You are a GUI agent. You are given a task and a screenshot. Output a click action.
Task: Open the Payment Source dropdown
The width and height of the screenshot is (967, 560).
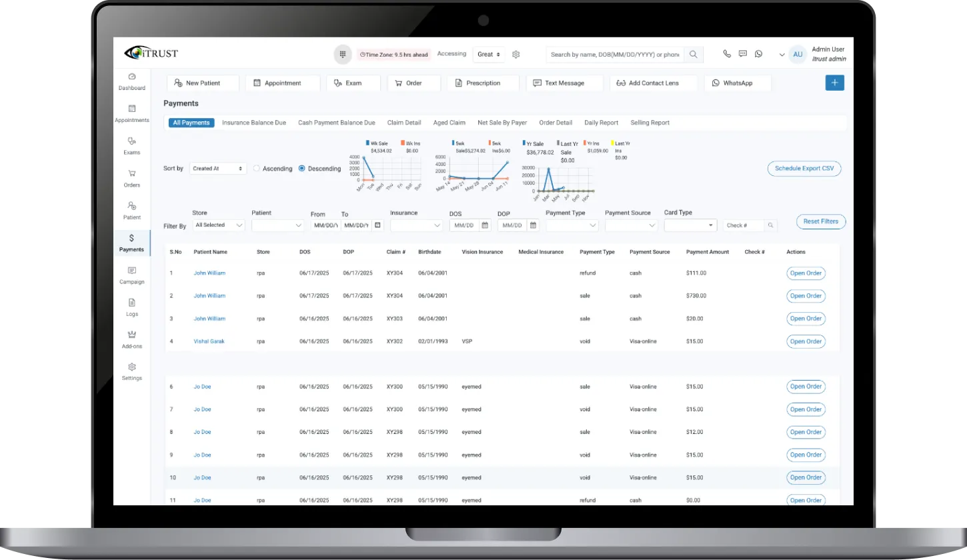pos(632,225)
